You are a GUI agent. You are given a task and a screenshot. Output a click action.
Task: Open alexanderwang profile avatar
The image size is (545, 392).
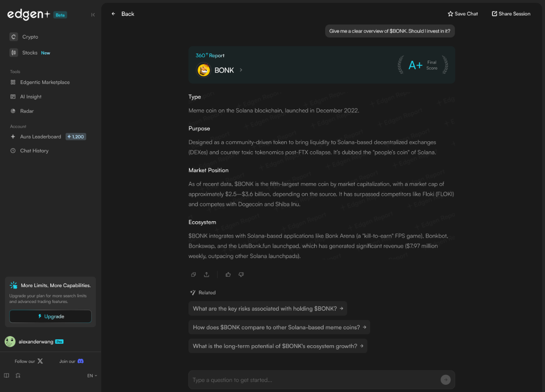pos(10,342)
